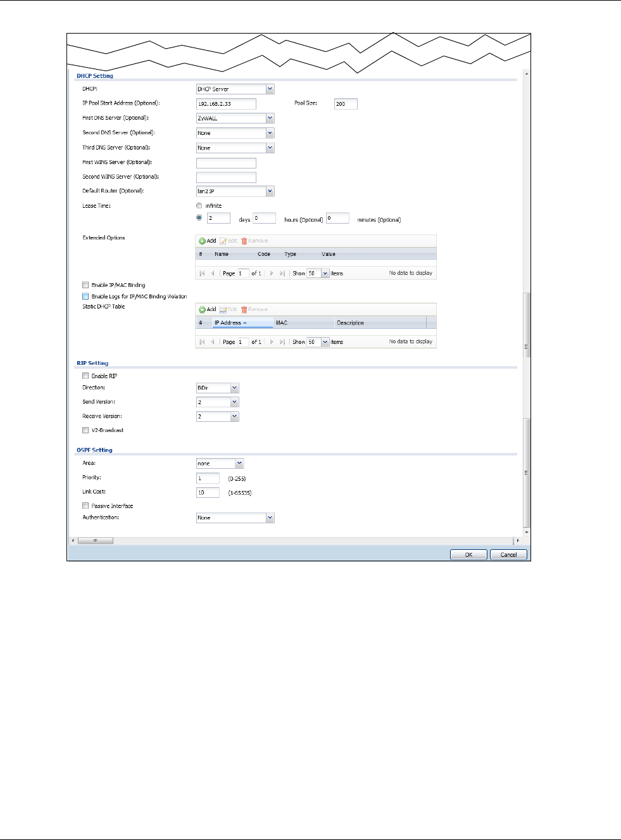Click the Pool Size field
Viewport: 621px width, 840px height.
(x=346, y=104)
